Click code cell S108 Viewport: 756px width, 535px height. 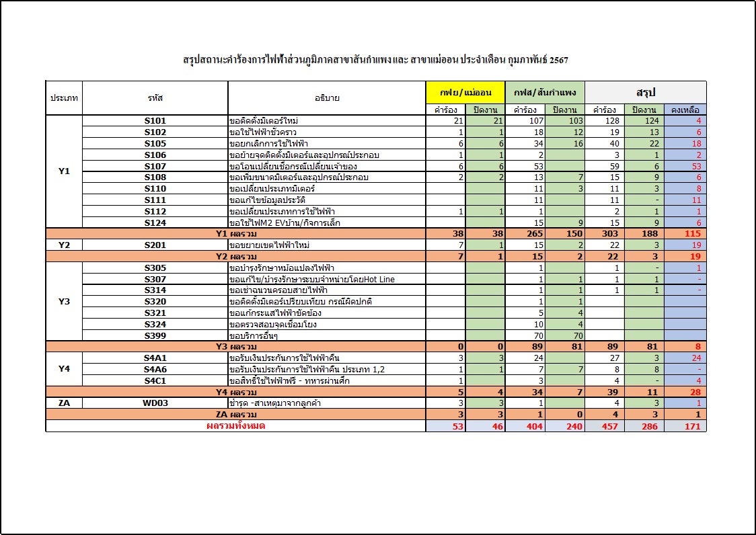tap(155, 177)
